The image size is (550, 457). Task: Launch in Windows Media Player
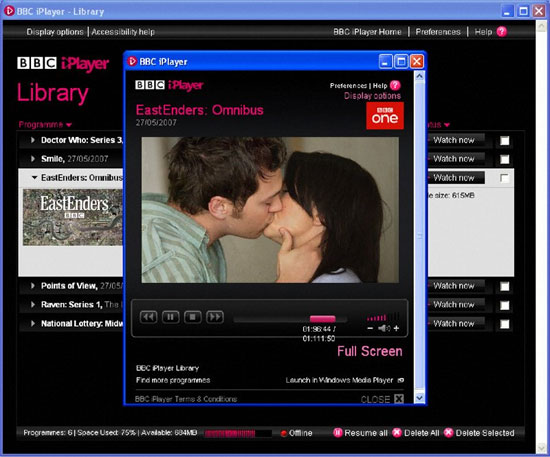339,380
